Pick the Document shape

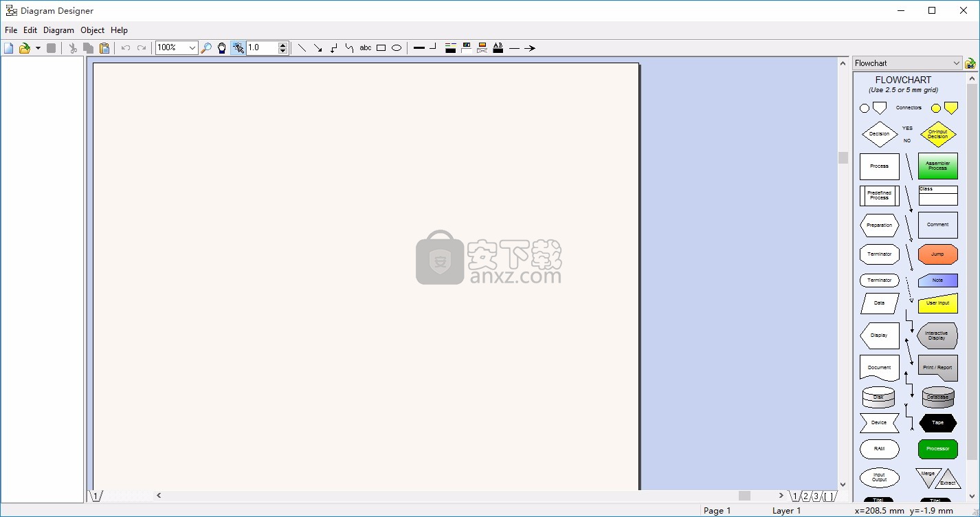point(880,368)
